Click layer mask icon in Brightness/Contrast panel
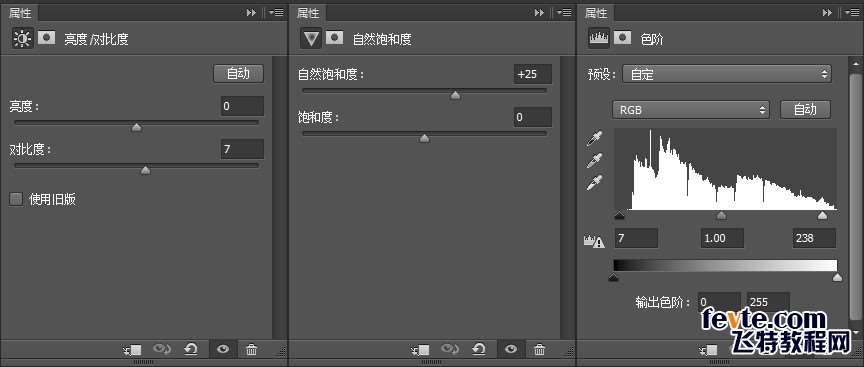The width and height of the screenshot is (864, 367). [x=47, y=37]
